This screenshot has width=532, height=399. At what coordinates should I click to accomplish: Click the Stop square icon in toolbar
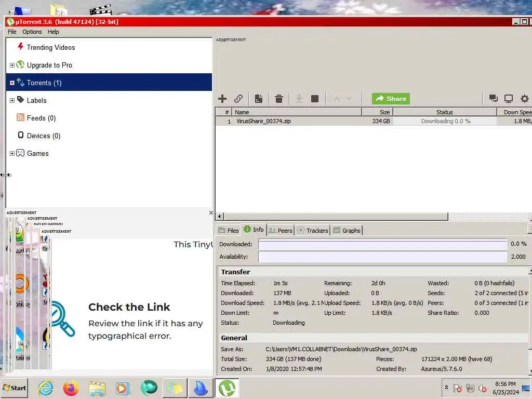point(315,99)
